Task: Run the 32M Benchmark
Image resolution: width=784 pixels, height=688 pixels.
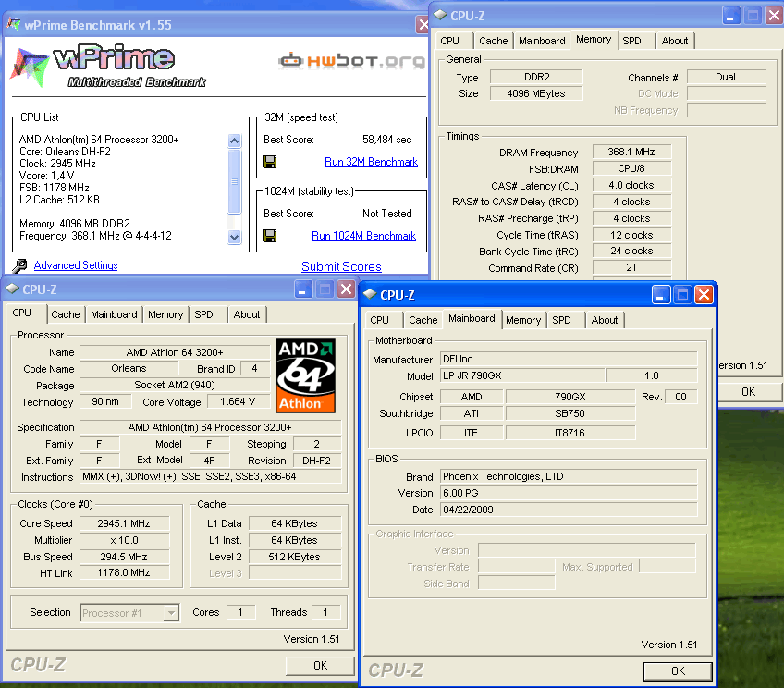Action: coord(371,162)
